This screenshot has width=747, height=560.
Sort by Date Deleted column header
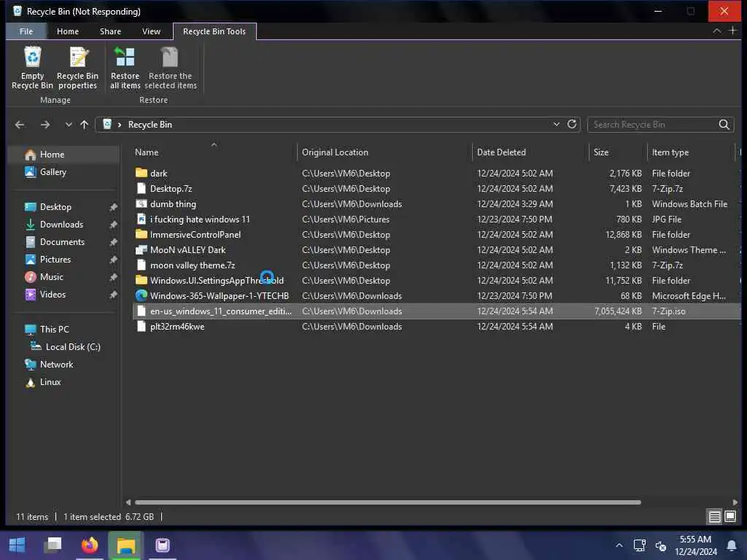[x=530, y=152]
